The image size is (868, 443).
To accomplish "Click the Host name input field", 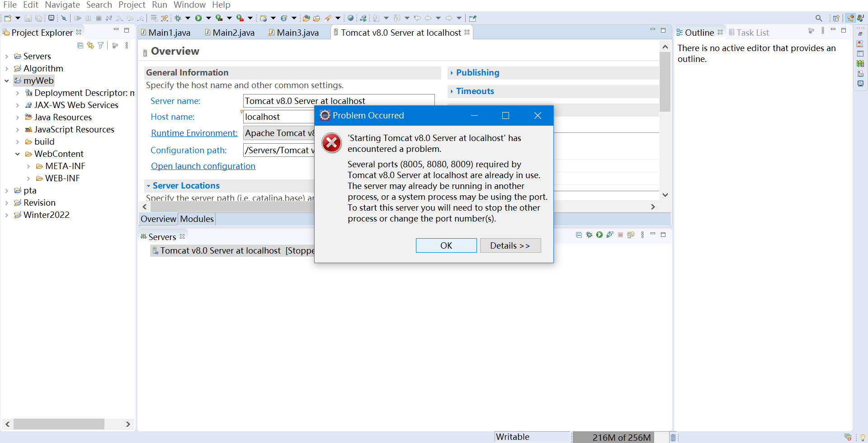I will pyautogui.click(x=279, y=117).
